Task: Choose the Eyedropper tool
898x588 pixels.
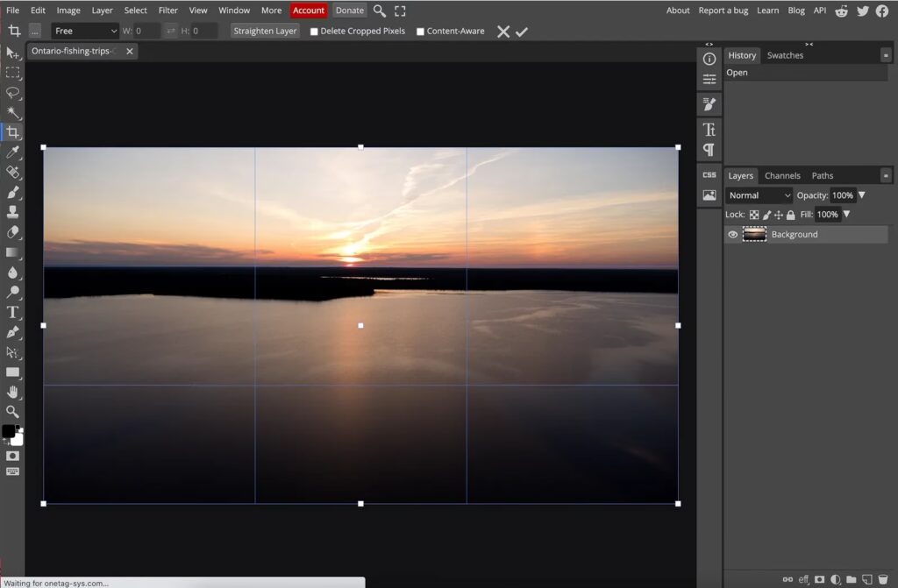Action: tap(13, 152)
